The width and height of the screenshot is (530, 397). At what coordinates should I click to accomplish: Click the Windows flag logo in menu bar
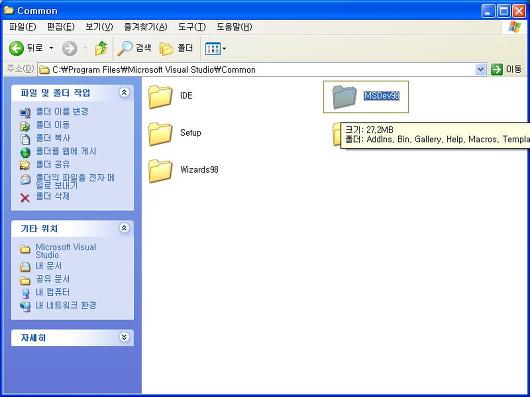point(514,27)
